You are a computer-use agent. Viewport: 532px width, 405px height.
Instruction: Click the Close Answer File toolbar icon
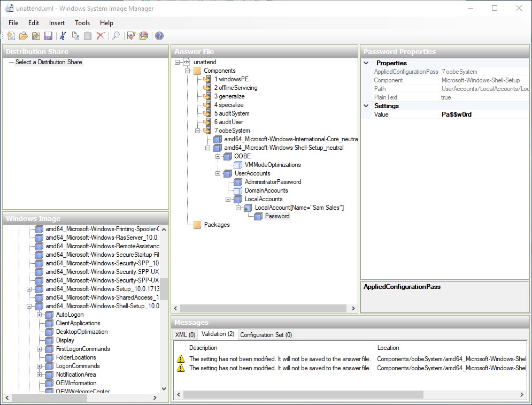36,36
